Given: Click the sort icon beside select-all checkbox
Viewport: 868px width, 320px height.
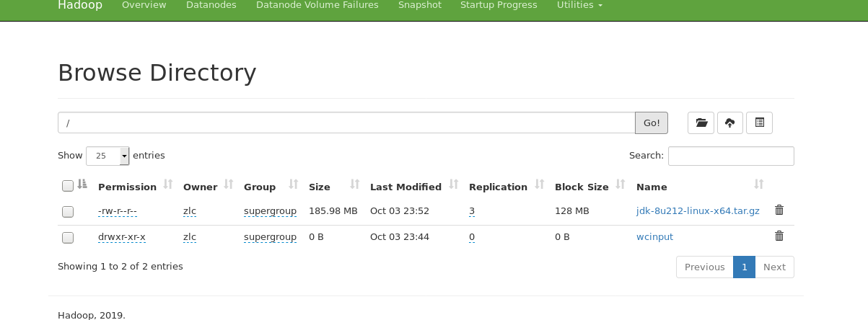Looking at the screenshot, I should tap(82, 185).
